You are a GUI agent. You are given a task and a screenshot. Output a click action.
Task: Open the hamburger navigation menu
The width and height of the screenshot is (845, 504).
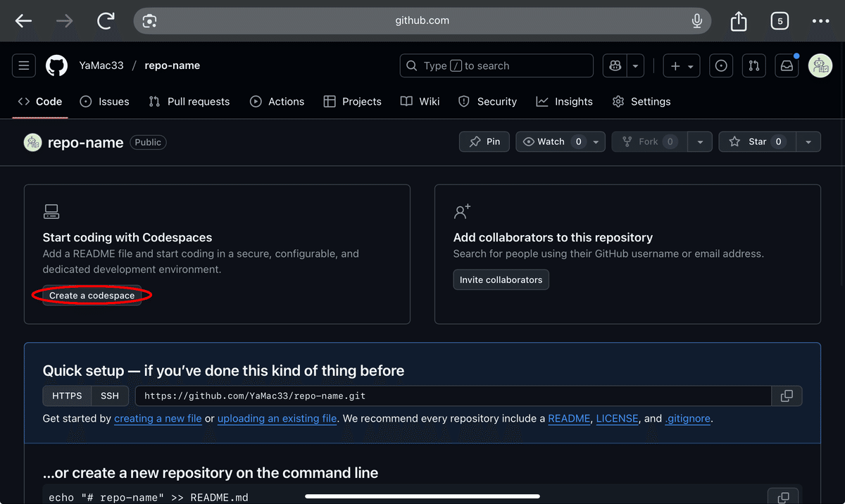click(23, 65)
